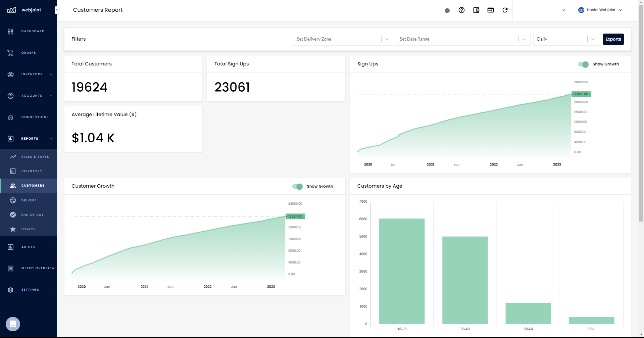Go to Sales & Taxes report
Image resolution: width=644 pixels, height=338 pixels.
pyautogui.click(x=35, y=157)
